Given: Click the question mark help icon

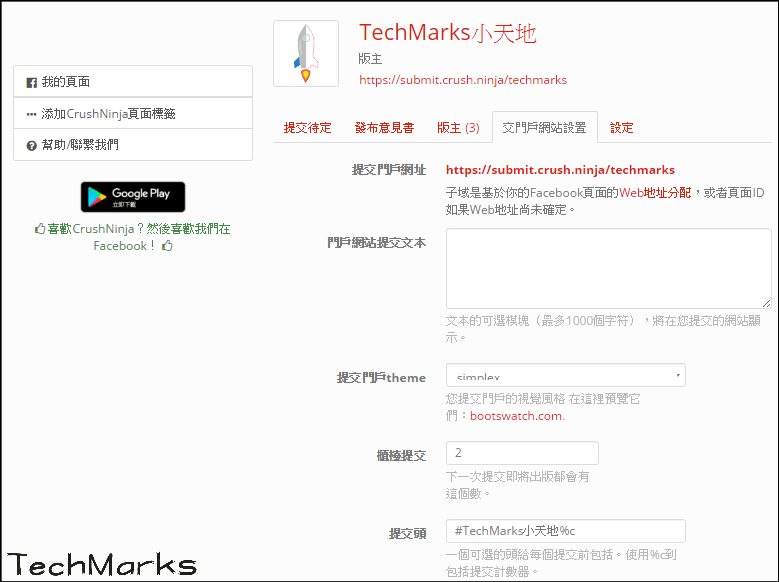Looking at the screenshot, I should click(x=31, y=146).
